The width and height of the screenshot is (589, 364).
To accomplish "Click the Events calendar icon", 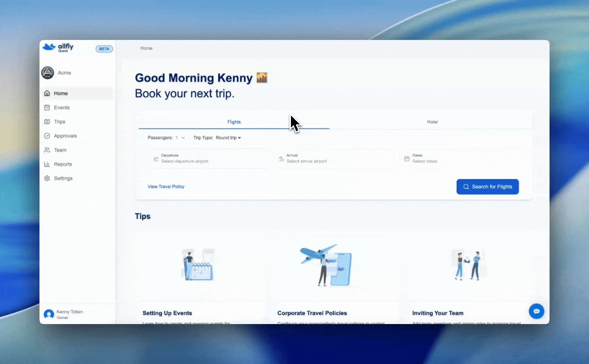I will 47,108.
